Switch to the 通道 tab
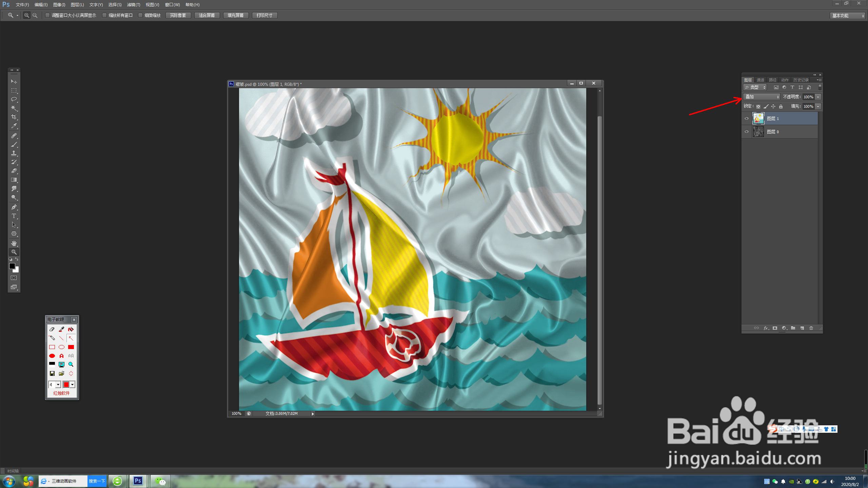The image size is (868, 488). tap(761, 80)
